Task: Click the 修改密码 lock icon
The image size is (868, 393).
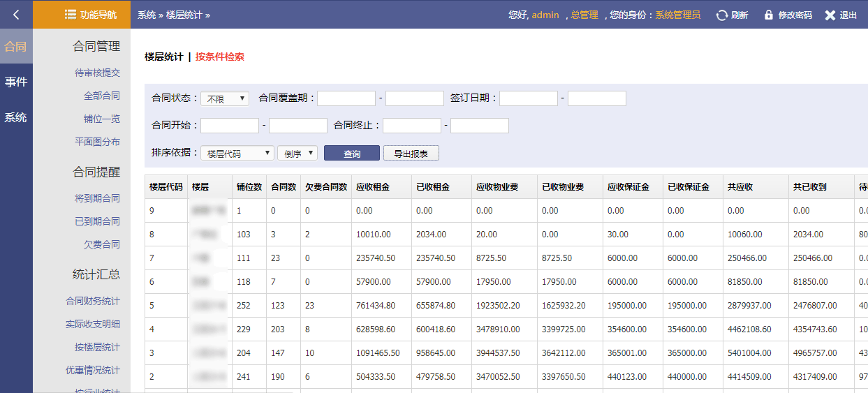Action: pyautogui.click(x=769, y=15)
